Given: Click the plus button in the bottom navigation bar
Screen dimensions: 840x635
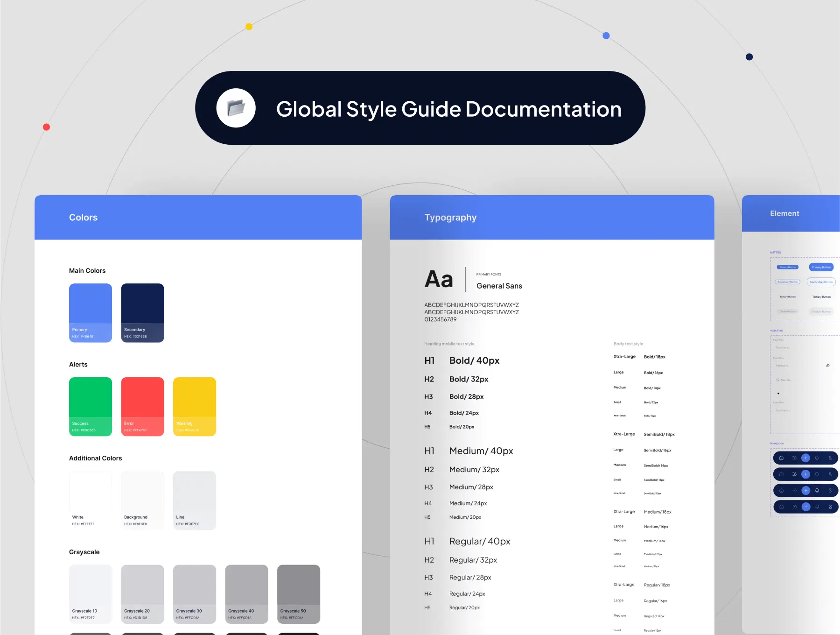Looking at the screenshot, I should coord(806,507).
